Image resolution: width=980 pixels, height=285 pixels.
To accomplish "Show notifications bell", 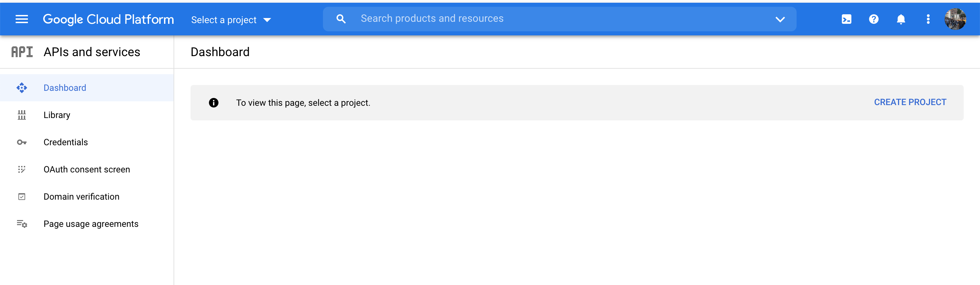I will (x=900, y=19).
